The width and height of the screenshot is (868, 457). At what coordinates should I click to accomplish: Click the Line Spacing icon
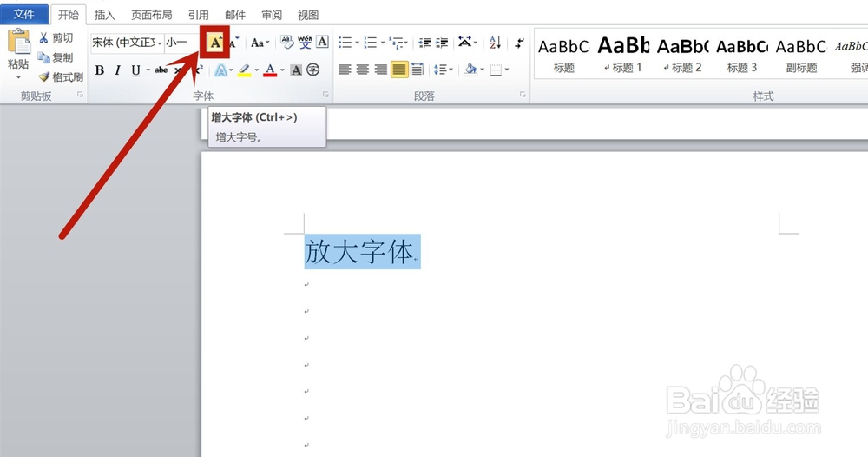click(441, 70)
